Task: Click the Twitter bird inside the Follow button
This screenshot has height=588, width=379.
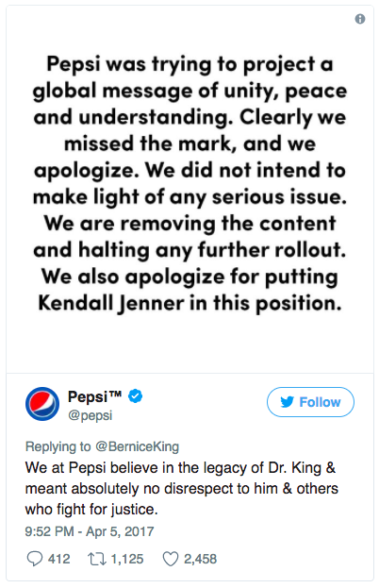Action: 288,402
